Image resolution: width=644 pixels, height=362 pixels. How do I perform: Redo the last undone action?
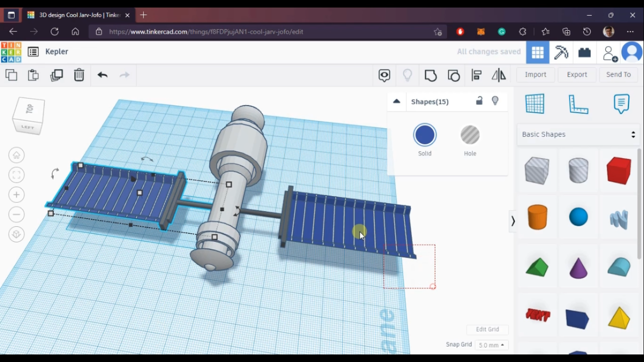pyautogui.click(x=124, y=75)
